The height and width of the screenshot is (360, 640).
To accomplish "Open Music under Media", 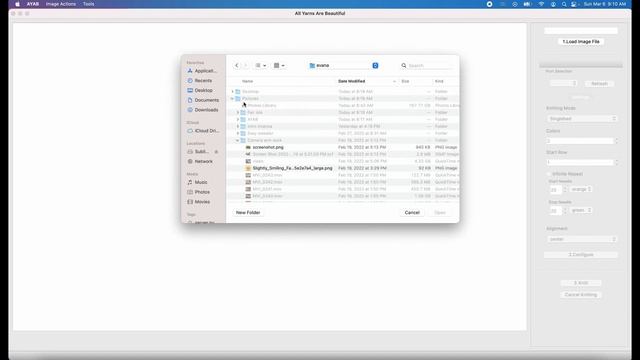I will (x=198, y=182).
